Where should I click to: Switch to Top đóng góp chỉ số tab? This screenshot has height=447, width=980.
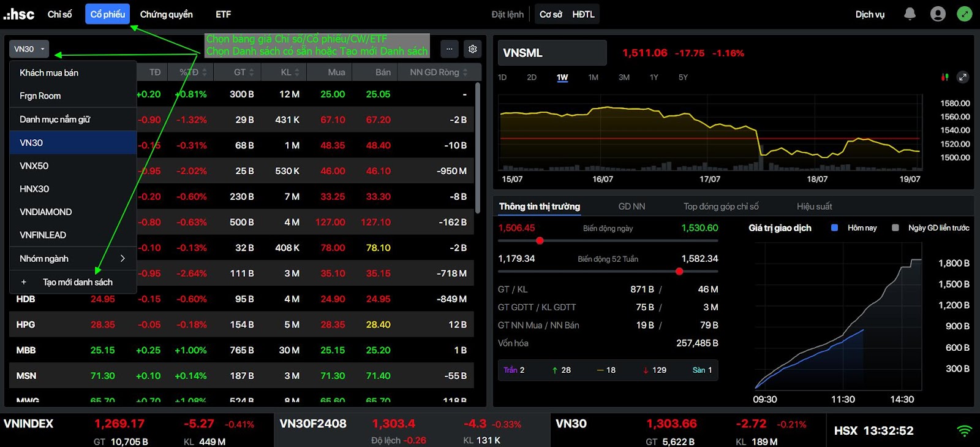click(721, 207)
